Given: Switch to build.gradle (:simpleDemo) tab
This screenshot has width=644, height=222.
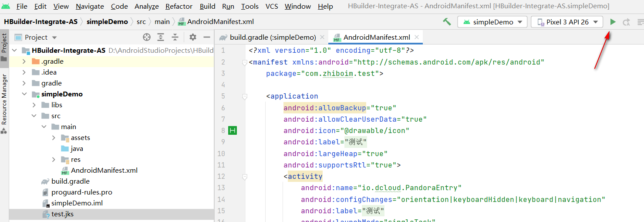Looking at the screenshot, I should pyautogui.click(x=273, y=38).
